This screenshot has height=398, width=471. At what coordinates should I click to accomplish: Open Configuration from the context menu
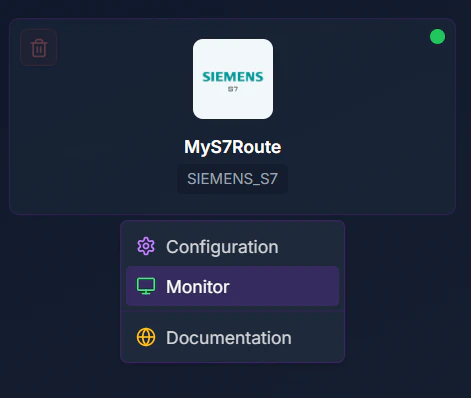click(232, 247)
